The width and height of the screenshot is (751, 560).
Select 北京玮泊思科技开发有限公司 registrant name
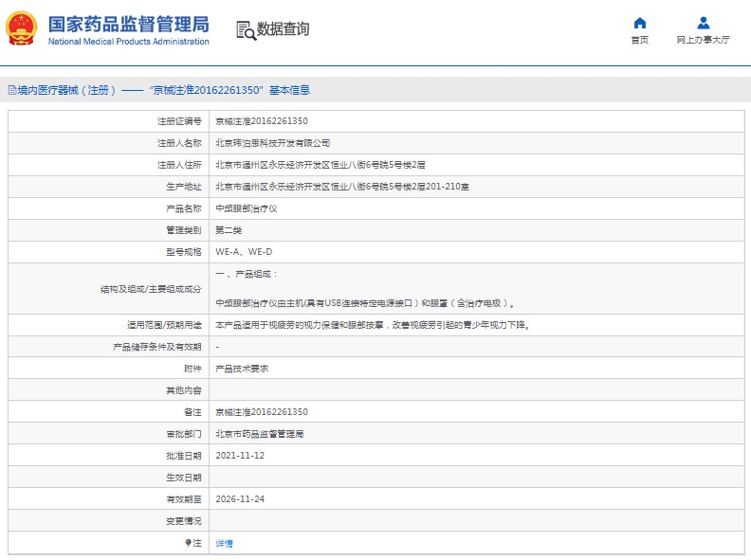[x=272, y=143]
